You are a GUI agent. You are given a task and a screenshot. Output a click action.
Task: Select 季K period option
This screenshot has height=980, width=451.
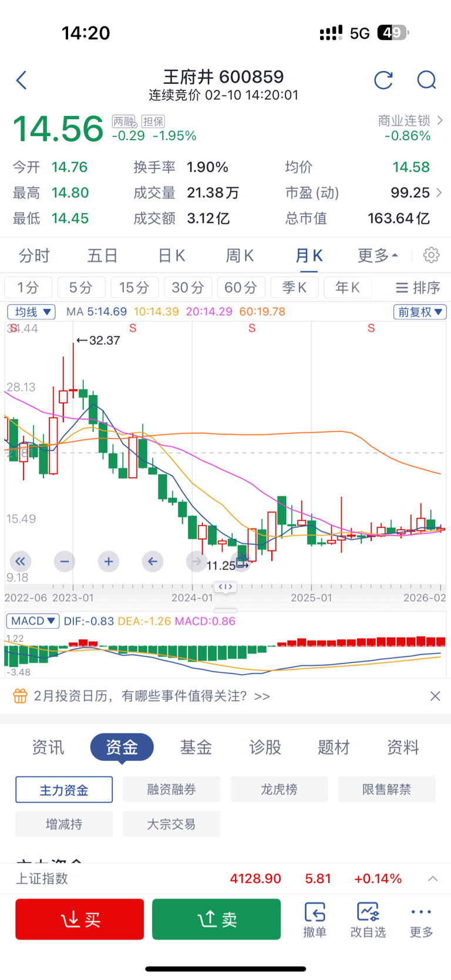(294, 287)
